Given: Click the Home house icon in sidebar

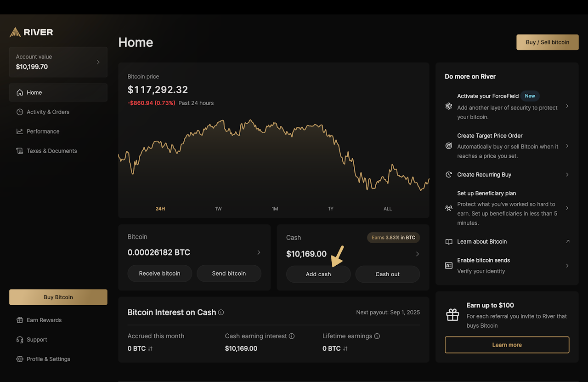Looking at the screenshot, I should coord(20,92).
